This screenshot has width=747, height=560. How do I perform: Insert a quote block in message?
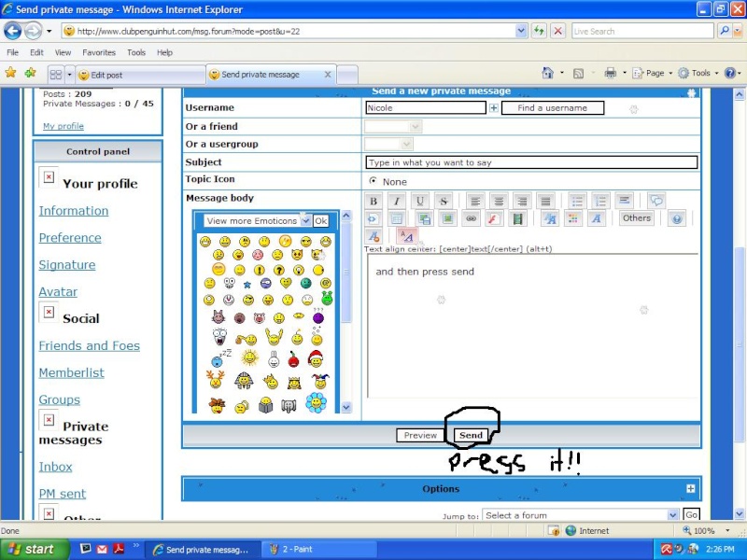coord(657,201)
